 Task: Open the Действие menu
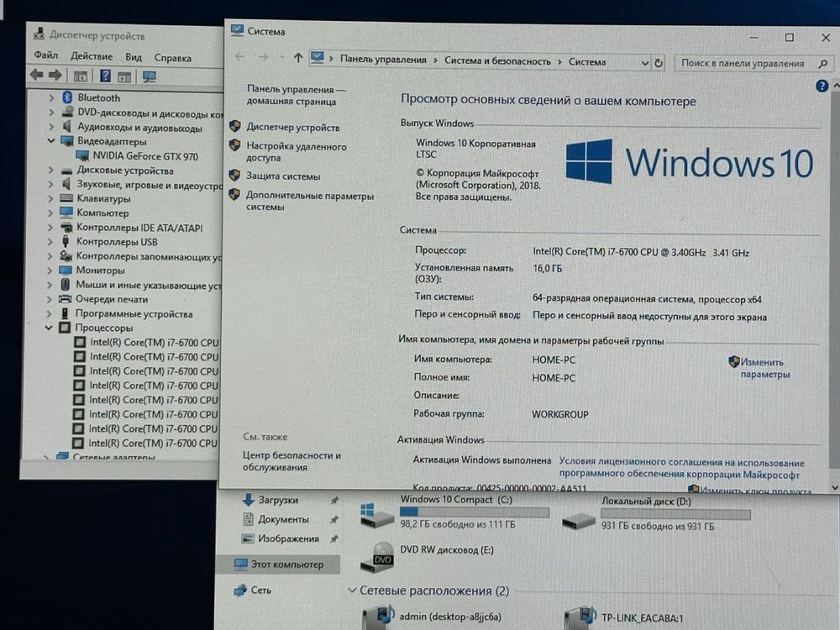[x=92, y=55]
